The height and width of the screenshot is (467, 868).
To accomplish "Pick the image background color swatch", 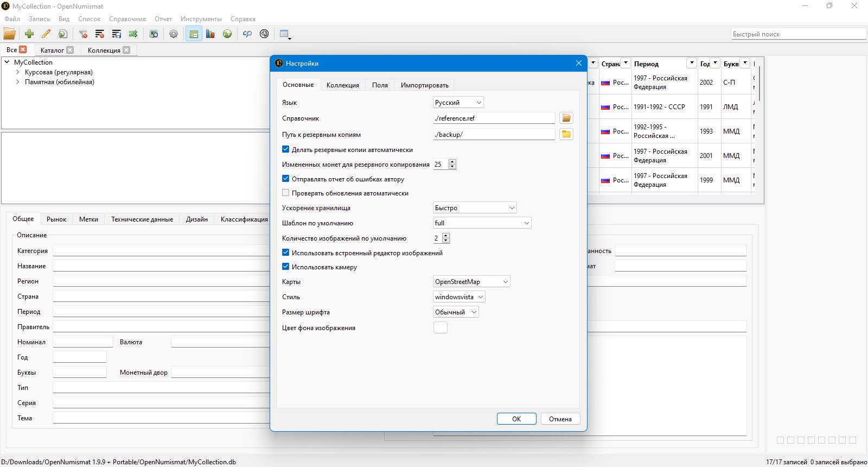I will (x=441, y=327).
